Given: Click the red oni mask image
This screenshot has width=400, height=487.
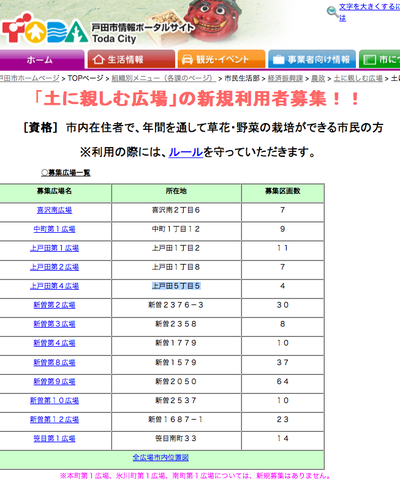Looking at the screenshot, I should click(x=211, y=20).
